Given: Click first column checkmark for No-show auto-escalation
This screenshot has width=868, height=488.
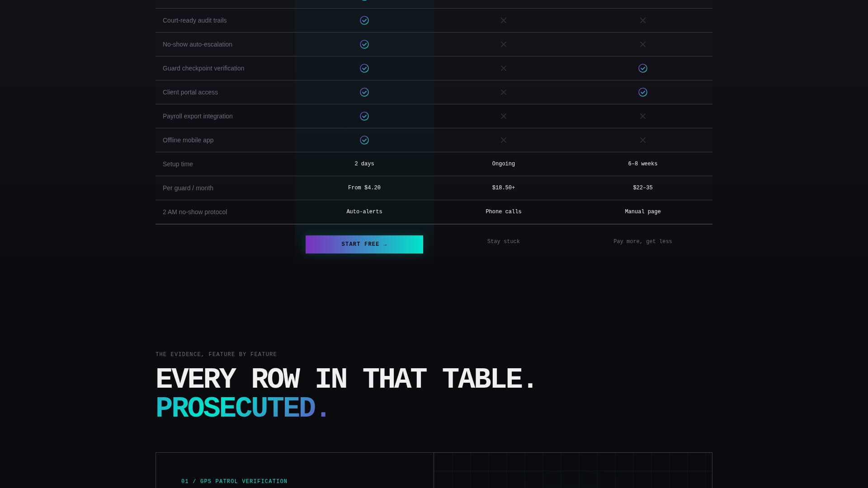Looking at the screenshot, I should [x=364, y=44].
